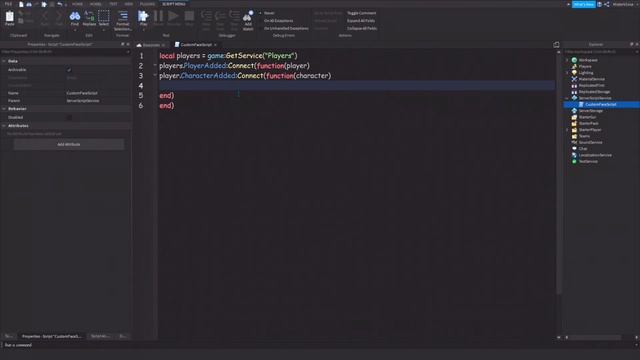Click the Undo arrow in quick access

(60, 4)
